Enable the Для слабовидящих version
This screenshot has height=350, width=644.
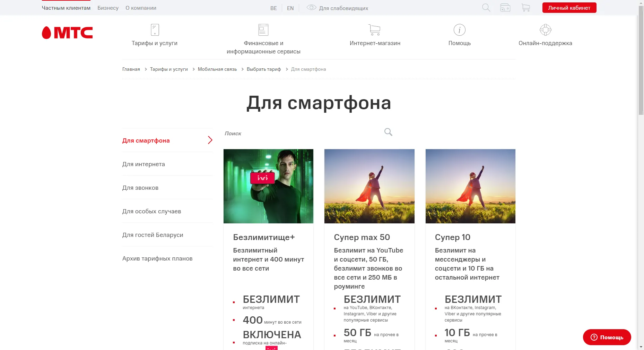pyautogui.click(x=343, y=8)
